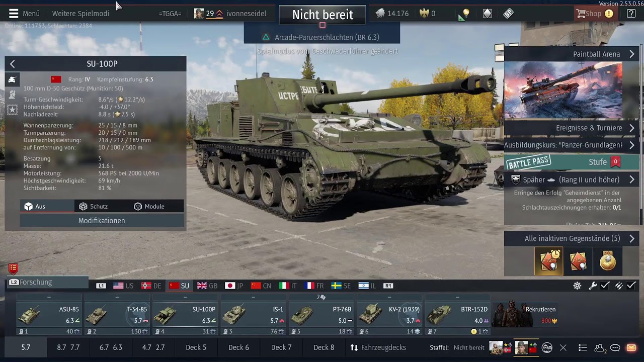
Task: Switch to the Aus view tab
Action: point(47,206)
